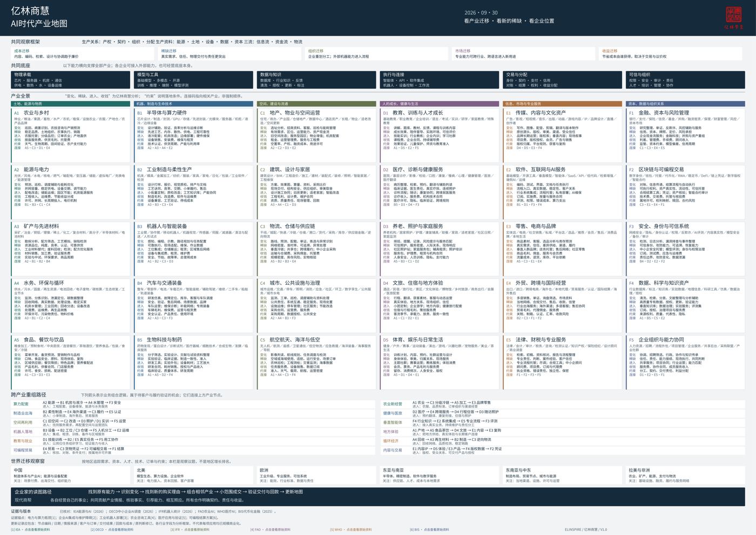This screenshot has width=756, height=535.
Task: Open the [1] IEA 点击查看原始资料 link
Action: [31, 530]
